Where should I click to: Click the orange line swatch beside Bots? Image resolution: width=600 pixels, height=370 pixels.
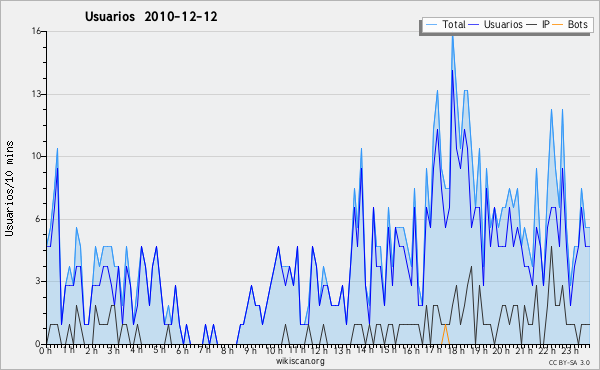pyautogui.click(x=558, y=25)
